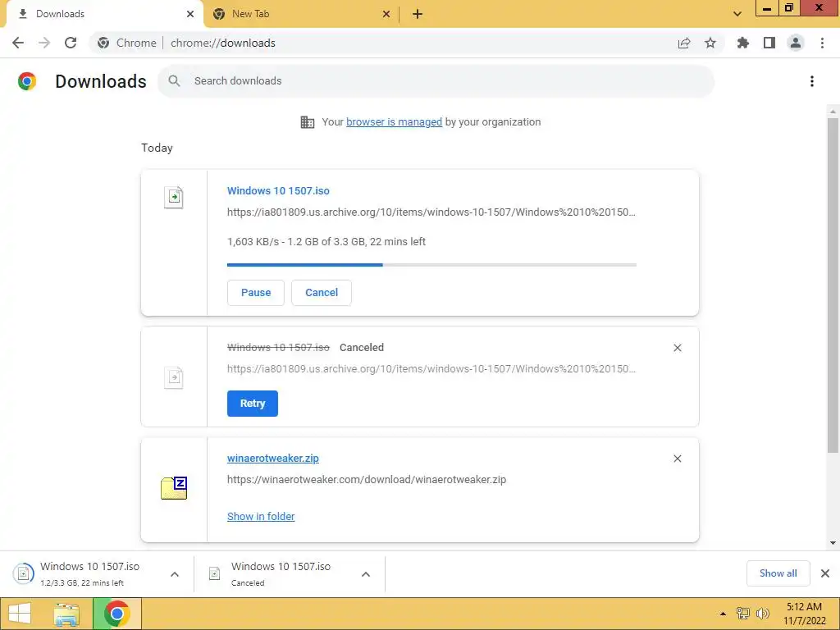840x630 pixels.
Task: Click the Canceled status label
Action: click(x=362, y=348)
